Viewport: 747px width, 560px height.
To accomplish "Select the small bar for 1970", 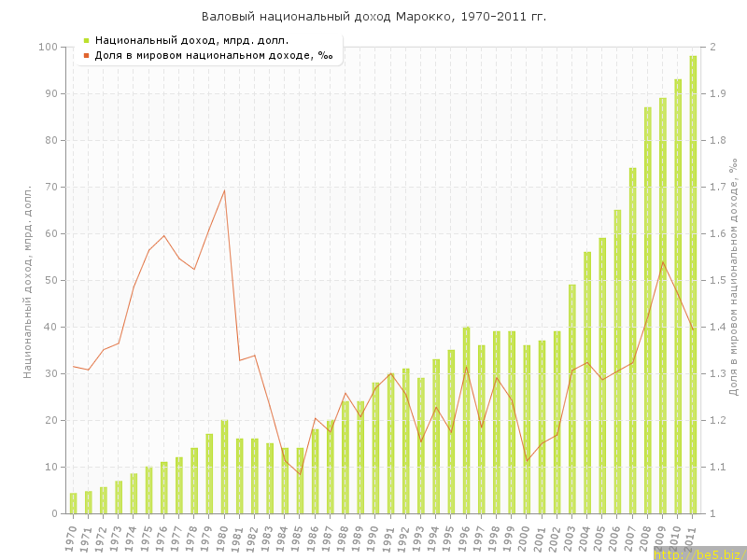I will click(x=73, y=503).
